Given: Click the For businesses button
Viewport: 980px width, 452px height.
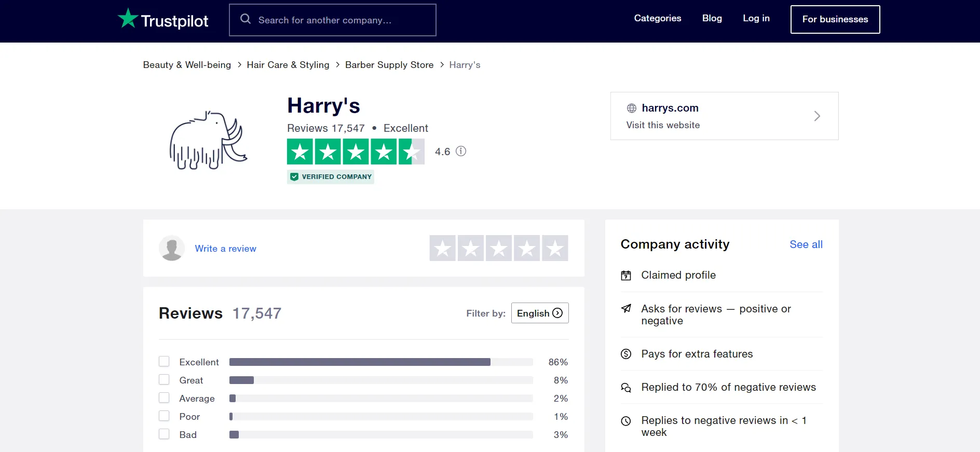Looking at the screenshot, I should click(x=835, y=19).
